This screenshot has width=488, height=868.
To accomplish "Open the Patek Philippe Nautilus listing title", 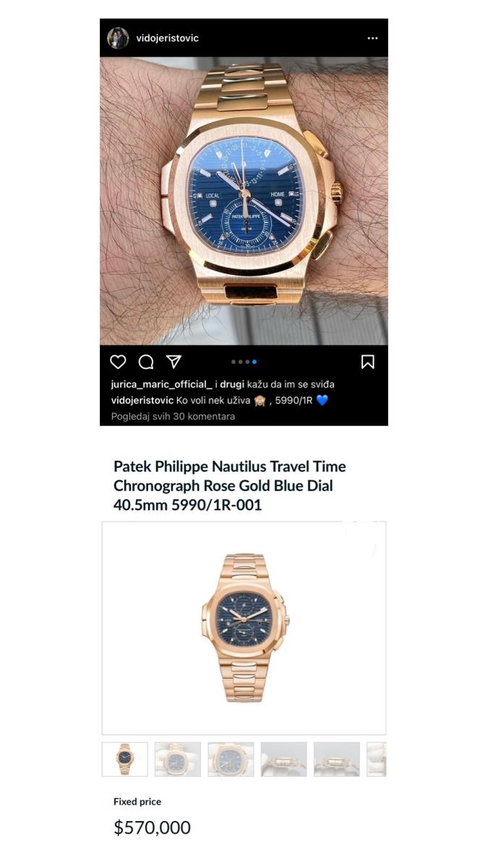I will pos(230,485).
